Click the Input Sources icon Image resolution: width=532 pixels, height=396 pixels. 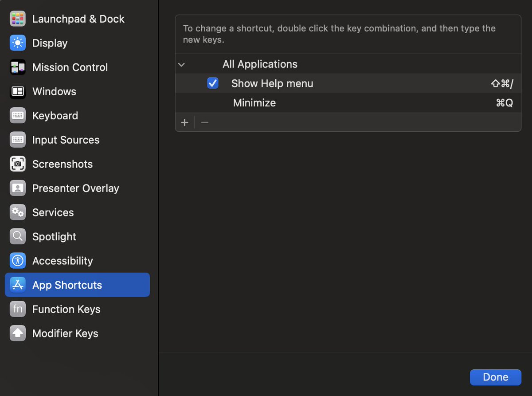18,140
